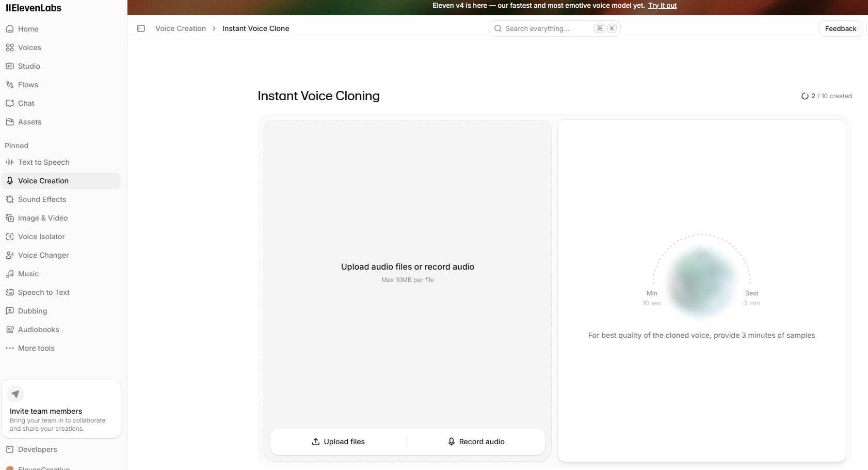868x470 pixels.
Task: Expand More tools in sidebar
Action: (x=61, y=348)
